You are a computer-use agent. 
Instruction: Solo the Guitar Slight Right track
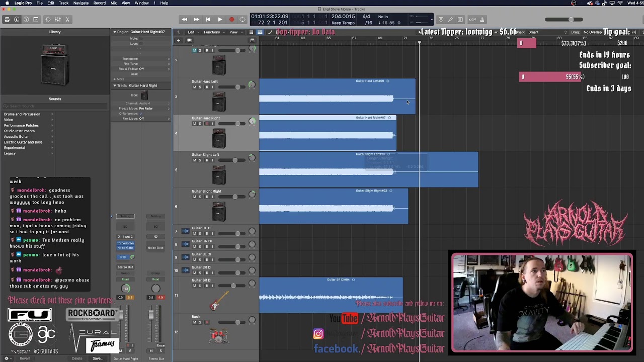[x=200, y=197]
